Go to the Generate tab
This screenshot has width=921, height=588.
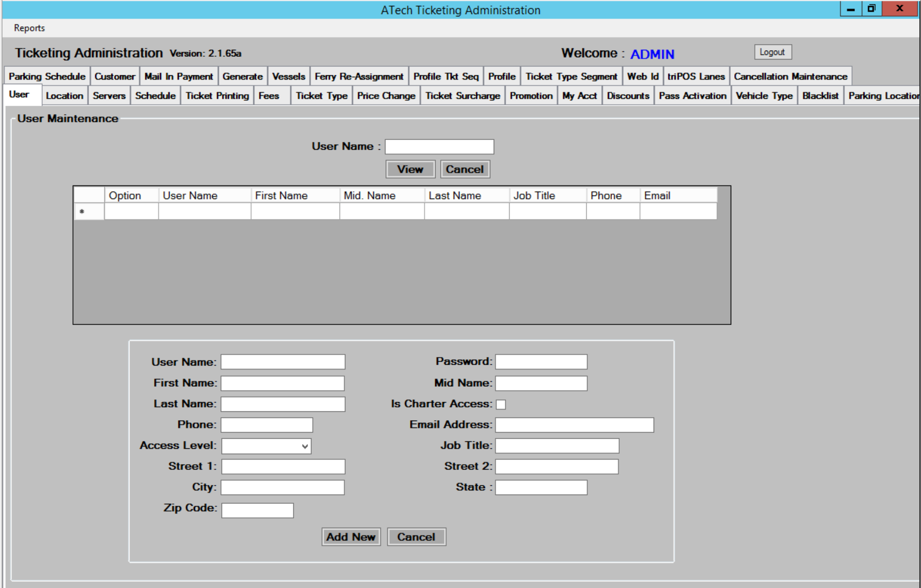point(242,76)
